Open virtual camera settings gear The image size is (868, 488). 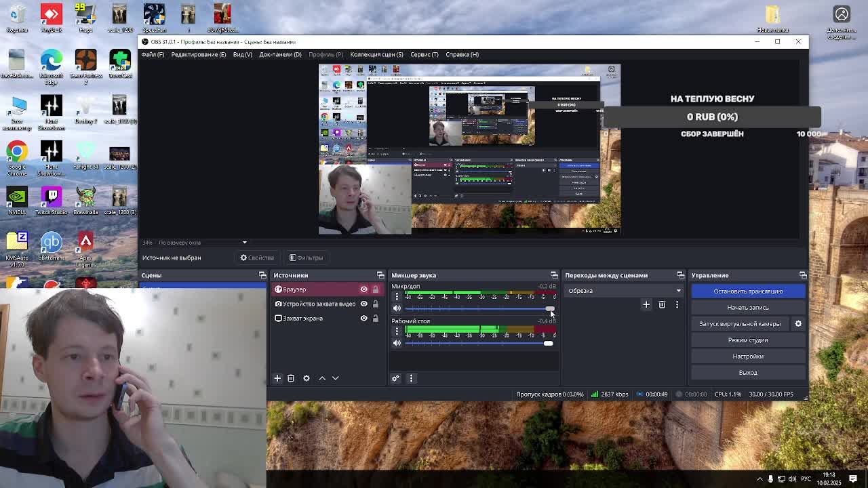798,324
